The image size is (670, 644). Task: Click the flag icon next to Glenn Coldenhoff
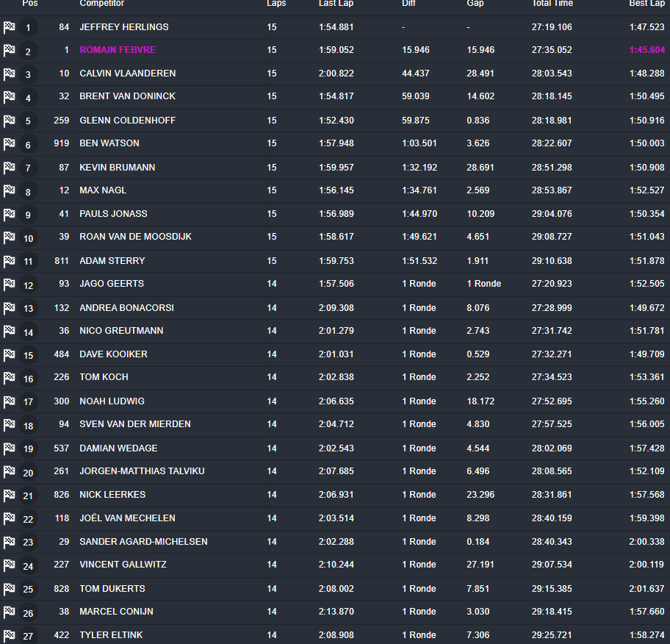pos(9,121)
